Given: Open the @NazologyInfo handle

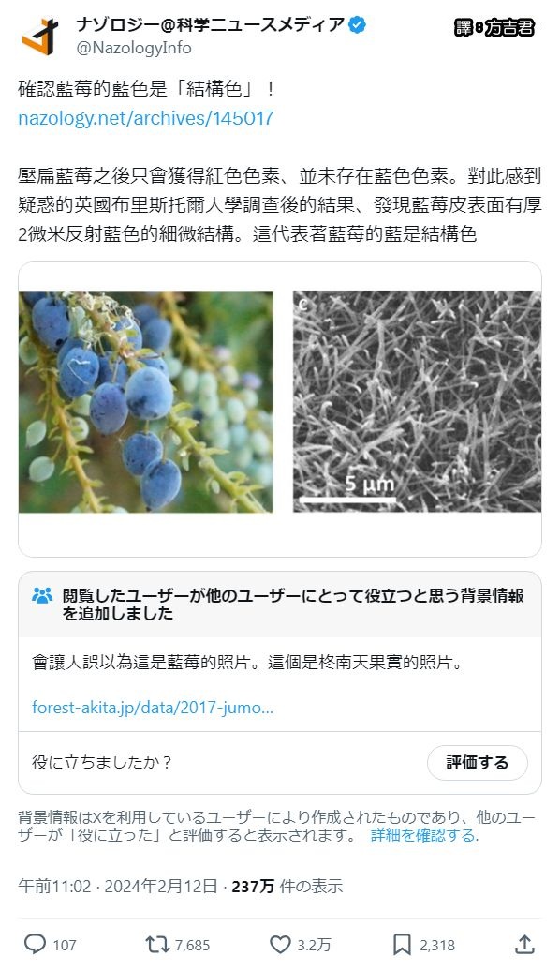Looking at the screenshot, I should click(x=134, y=48).
